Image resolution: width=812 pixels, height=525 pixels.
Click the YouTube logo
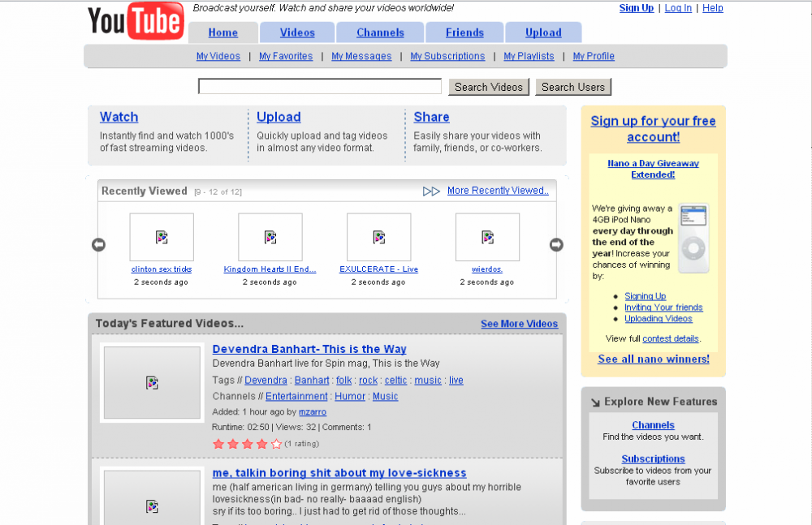[x=136, y=21]
